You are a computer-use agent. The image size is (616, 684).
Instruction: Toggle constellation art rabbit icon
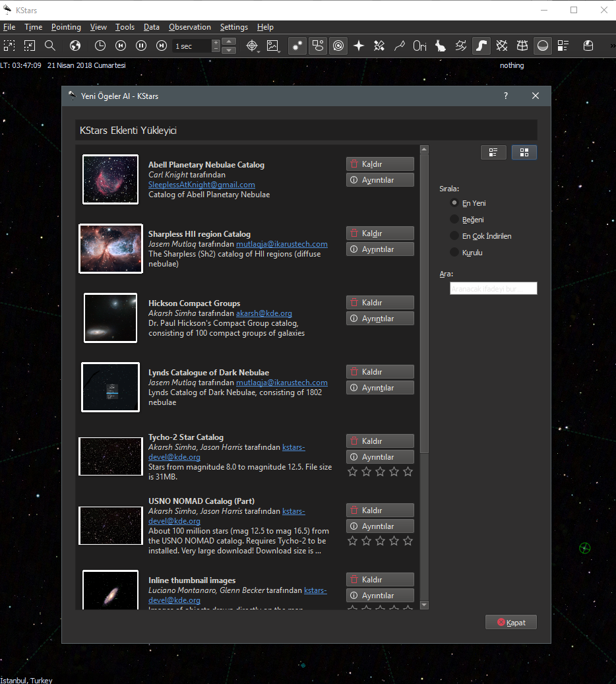(440, 46)
